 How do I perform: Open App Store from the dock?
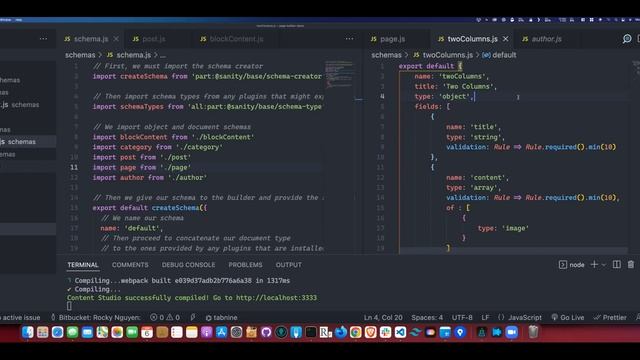pyautogui.click(x=221, y=332)
